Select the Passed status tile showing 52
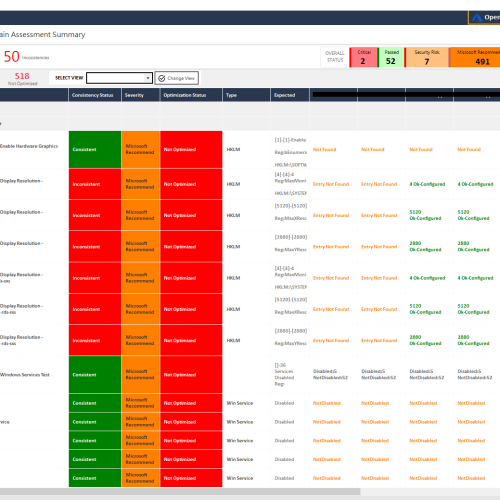 click(x=391, y=57)
